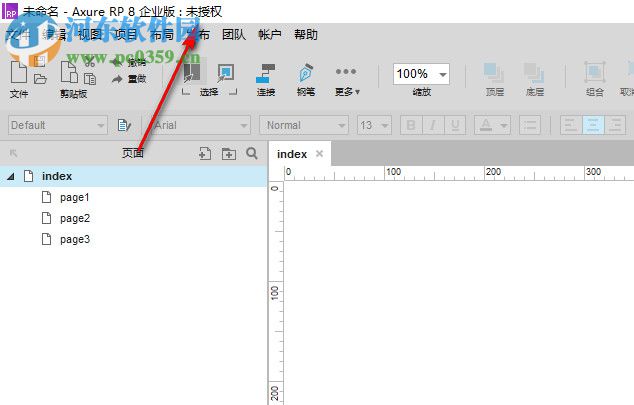Viewport: 634px width, 405px height.
Task: Click the scissors cut icon
Action: click(x=89, y=61)
